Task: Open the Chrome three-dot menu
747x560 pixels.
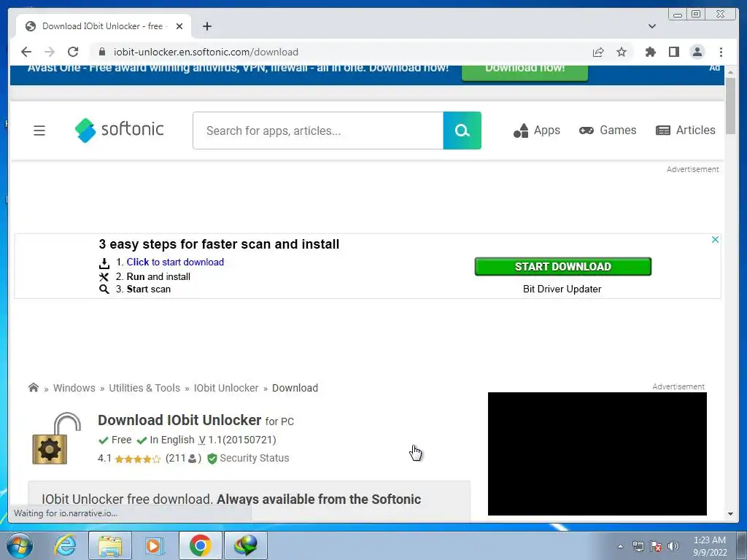Action: [x=721, y=52]
